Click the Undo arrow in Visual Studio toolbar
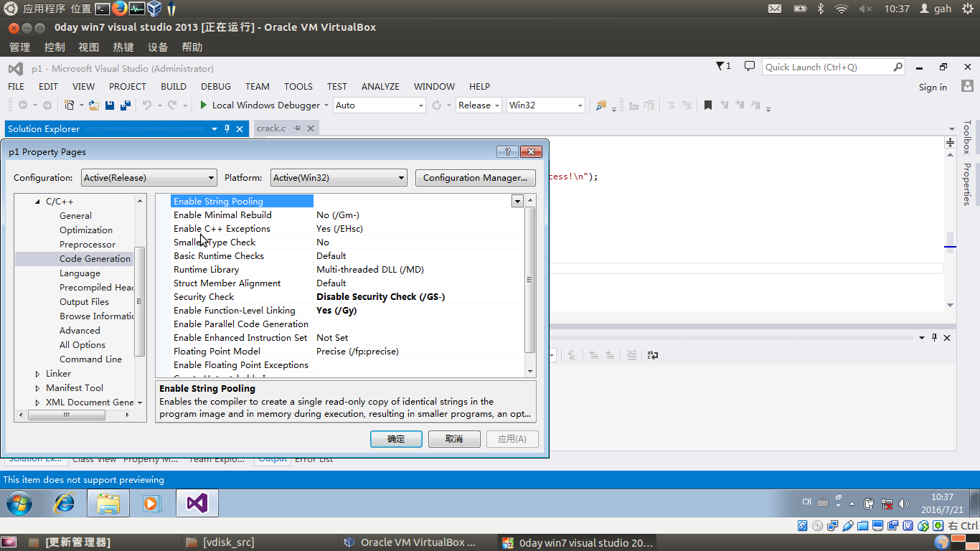Screen dimensions: 980x551 146,105
